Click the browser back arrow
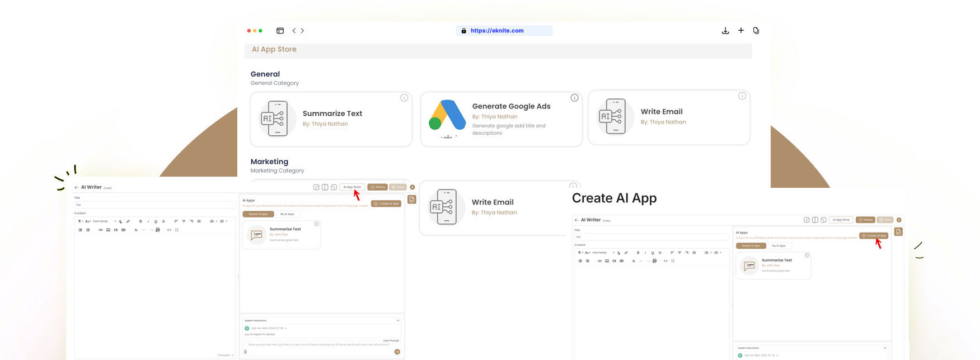 [294, 31]
